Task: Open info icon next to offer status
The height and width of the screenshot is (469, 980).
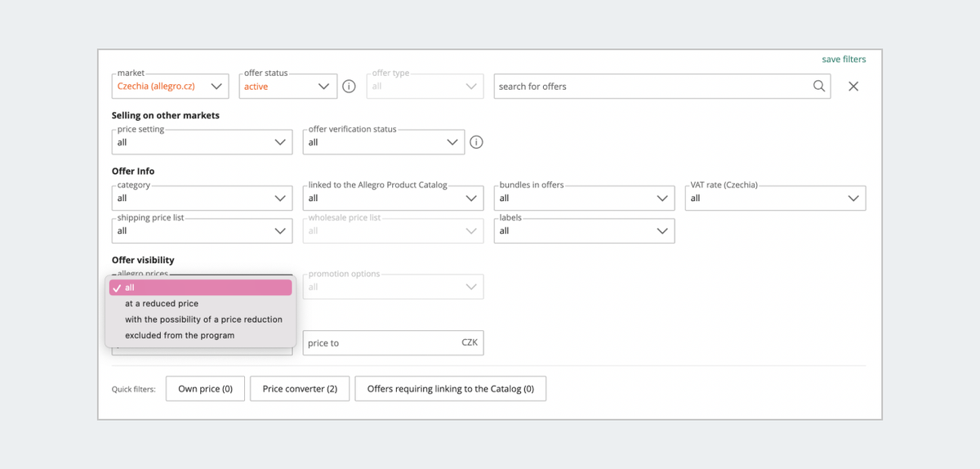Action: coord(349,87)
